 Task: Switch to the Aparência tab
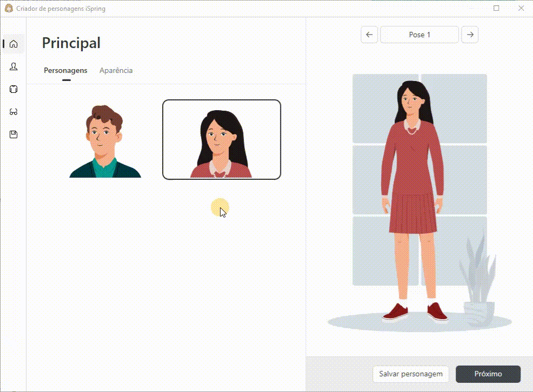(116, 70)
